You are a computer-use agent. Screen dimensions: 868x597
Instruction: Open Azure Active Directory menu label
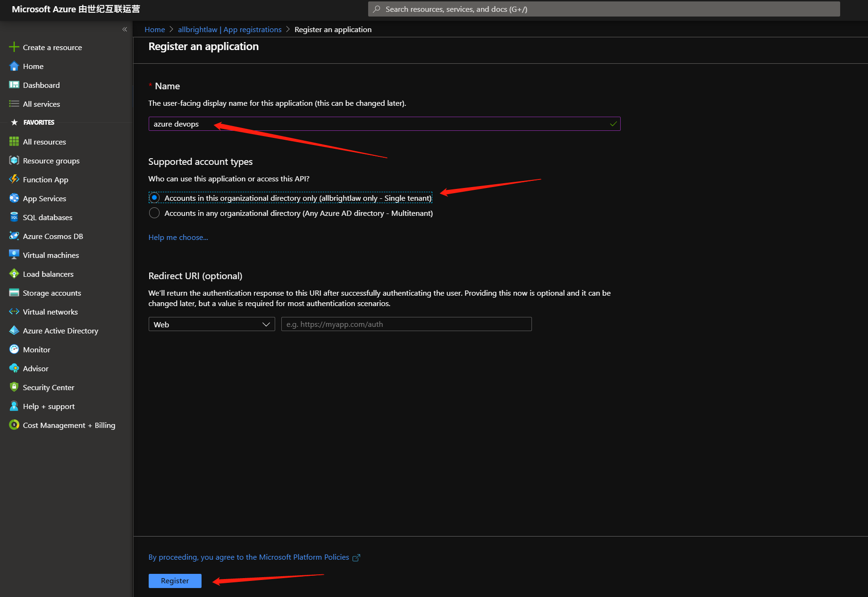pyautogui.click(x=60, y=331)
